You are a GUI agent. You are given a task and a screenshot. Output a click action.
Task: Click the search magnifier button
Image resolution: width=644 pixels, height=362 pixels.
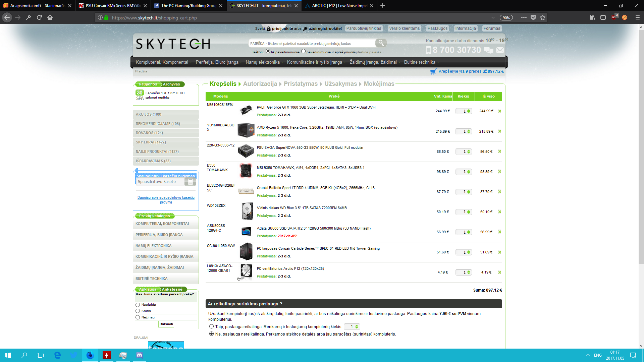[381, 43]
